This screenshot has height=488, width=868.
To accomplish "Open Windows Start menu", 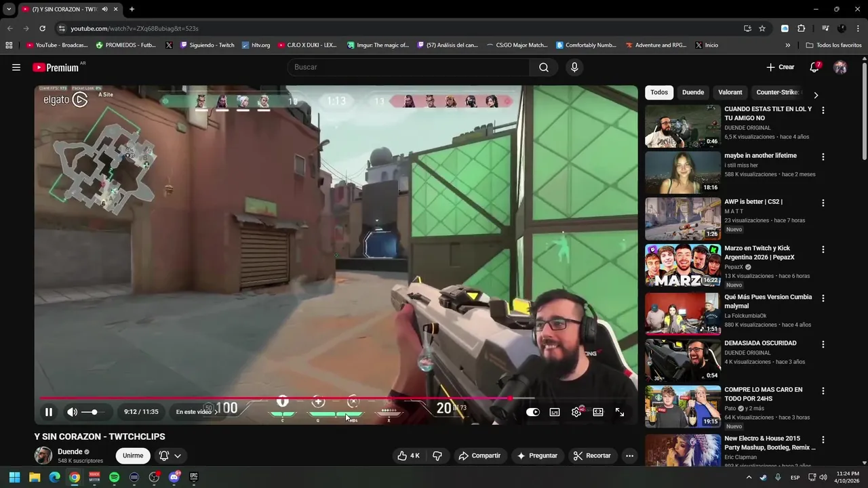I will [x=14, y=477].
